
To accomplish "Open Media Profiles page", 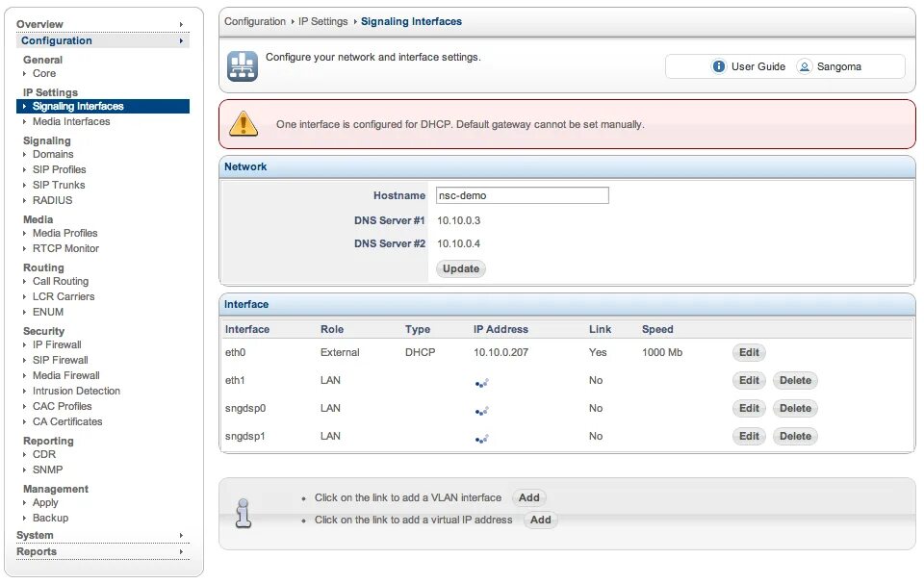I will 64,234.
